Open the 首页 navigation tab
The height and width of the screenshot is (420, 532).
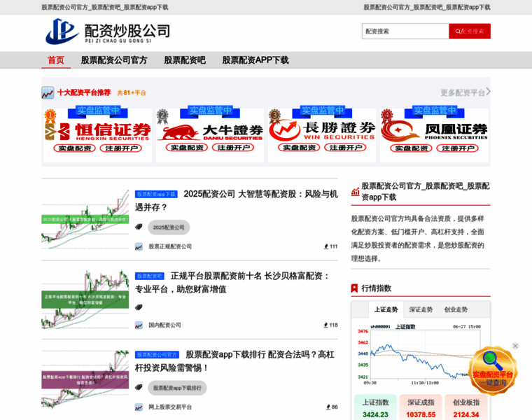pyautogui.click(x=56, y=60)
